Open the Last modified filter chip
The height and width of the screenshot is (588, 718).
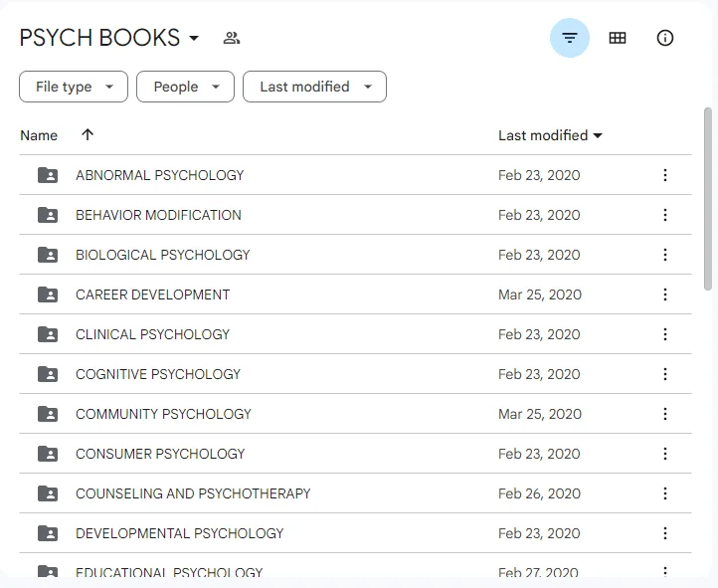(314, 87)
